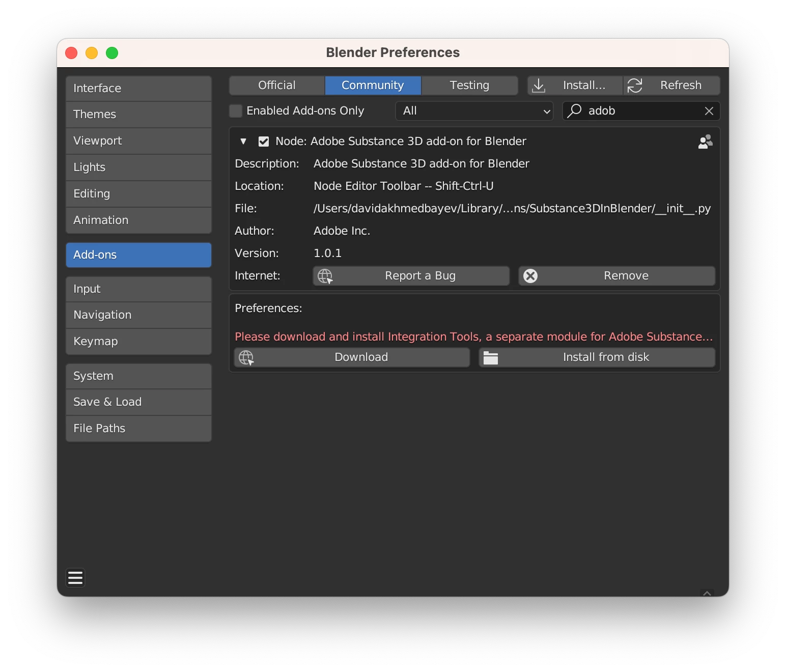Open the Lights preferences section

click(138, 167)
